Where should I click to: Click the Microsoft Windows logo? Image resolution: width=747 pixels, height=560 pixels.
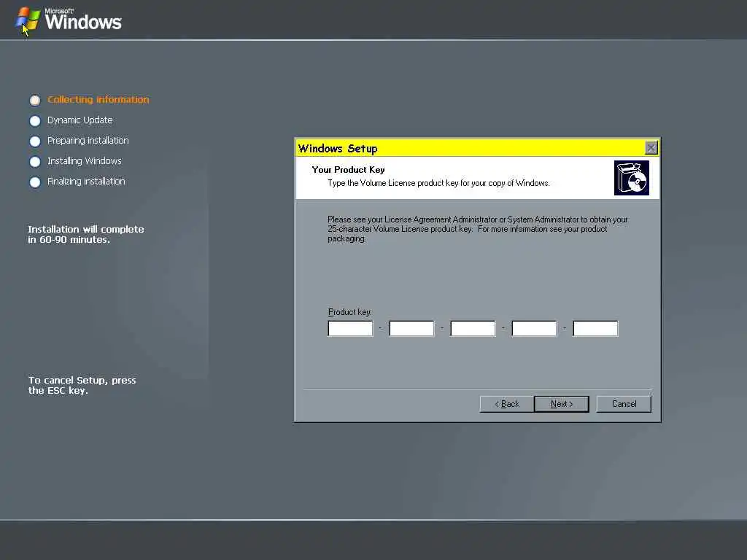(69, 20)
